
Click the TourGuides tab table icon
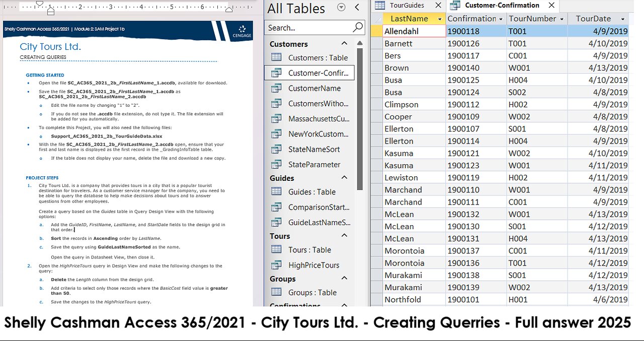(x=380, y=5)
